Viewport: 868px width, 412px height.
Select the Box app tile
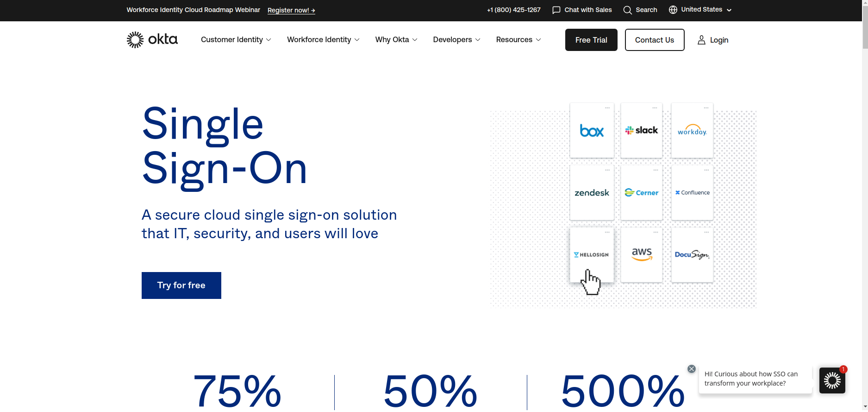click(x=592, y=131)
